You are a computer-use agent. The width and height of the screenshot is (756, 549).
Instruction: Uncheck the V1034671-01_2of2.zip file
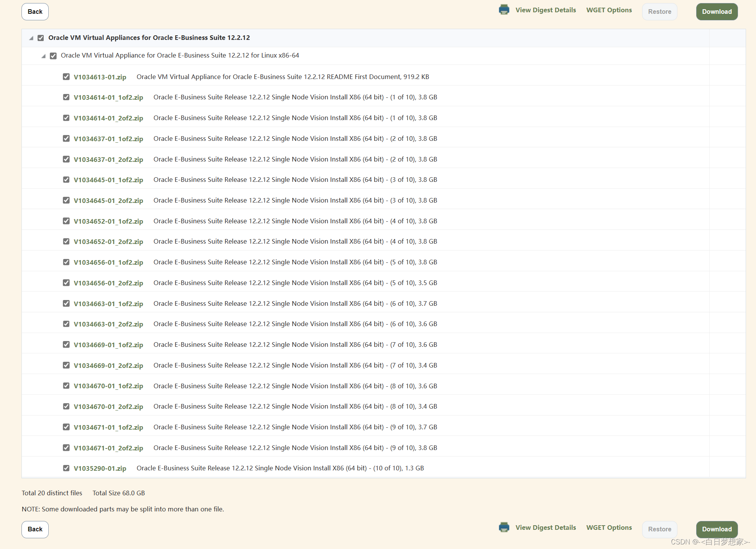coord(66,447)
